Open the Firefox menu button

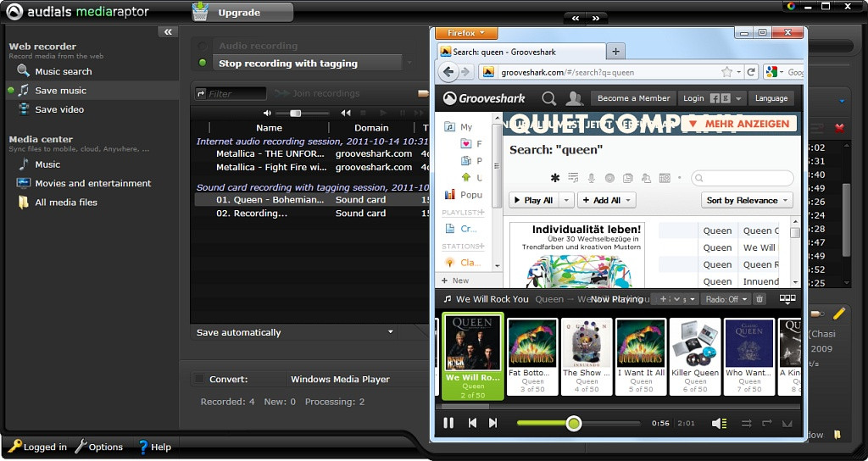point(466,33)
